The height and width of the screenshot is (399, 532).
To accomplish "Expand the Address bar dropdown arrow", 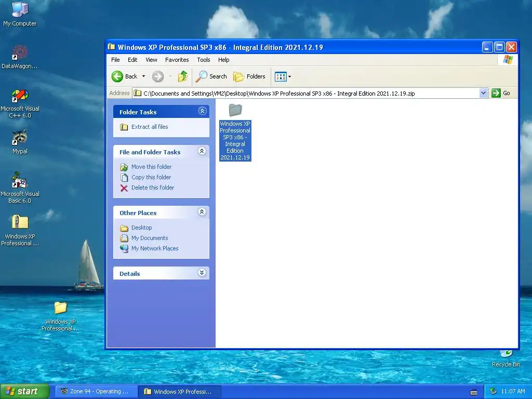I will [x=484, y=93].
